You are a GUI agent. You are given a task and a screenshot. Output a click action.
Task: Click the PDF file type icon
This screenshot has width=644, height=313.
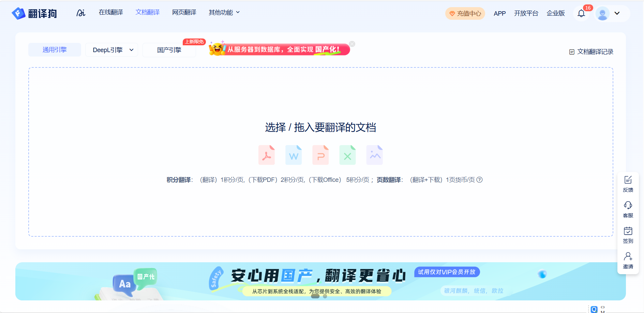tap(266, 155)
